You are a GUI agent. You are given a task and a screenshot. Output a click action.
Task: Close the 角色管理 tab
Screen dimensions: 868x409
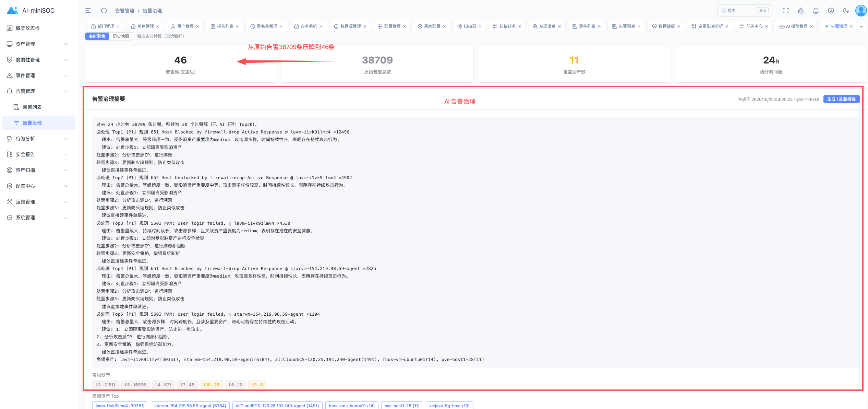pyautogui.click(x=158, y=26)
